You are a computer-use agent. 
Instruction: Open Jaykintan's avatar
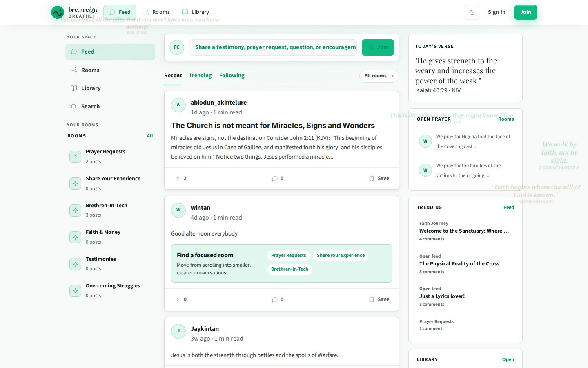click(178, 331)
